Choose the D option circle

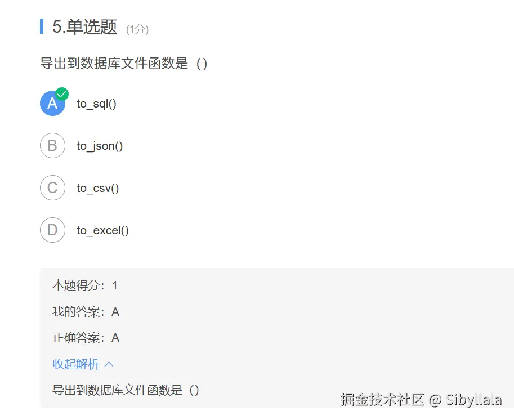click(52, 230)
